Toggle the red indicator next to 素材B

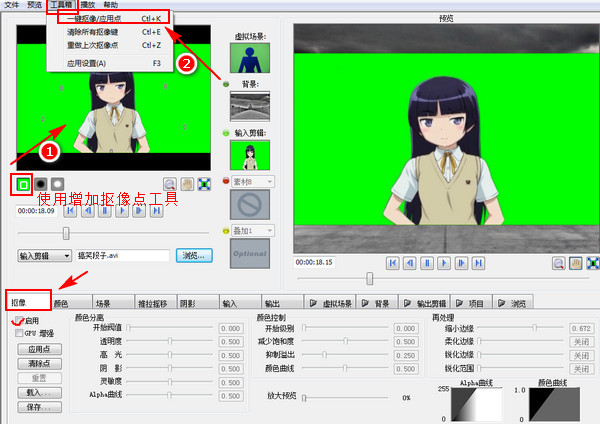[x=226, y=181]
